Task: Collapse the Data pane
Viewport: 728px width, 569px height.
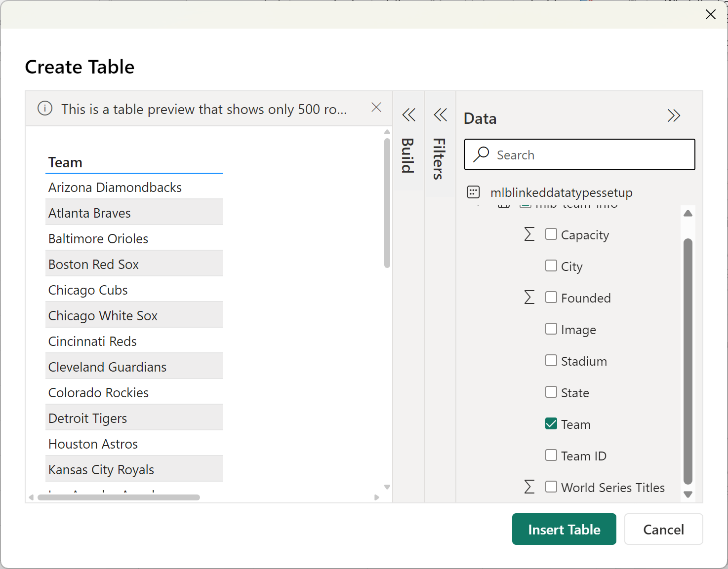Action: tap(674, 116)
